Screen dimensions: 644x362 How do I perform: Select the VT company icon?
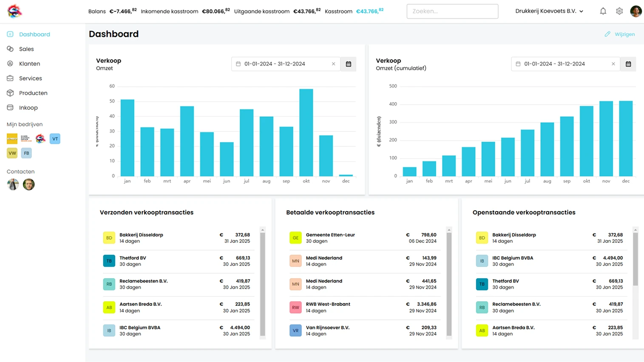coord(55,139)
